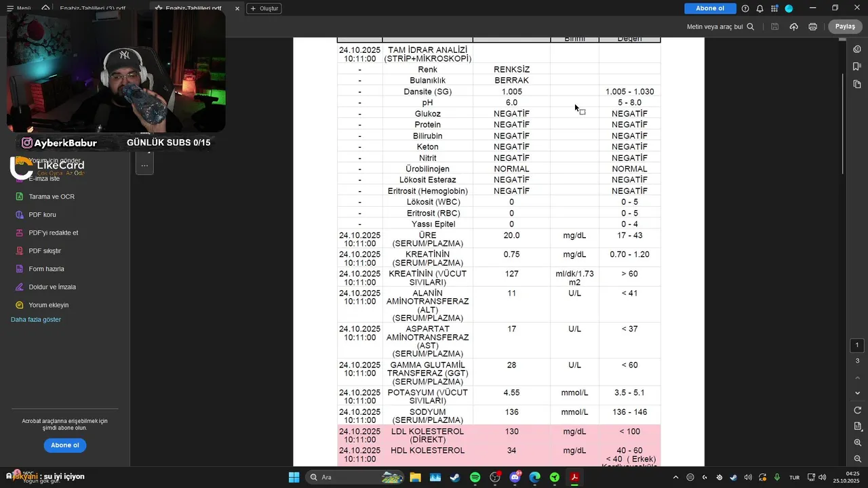The image size is (868, 488).
Task: Open Discord from the taskbar
Action: pyautogui.click(x=515, y=477)
